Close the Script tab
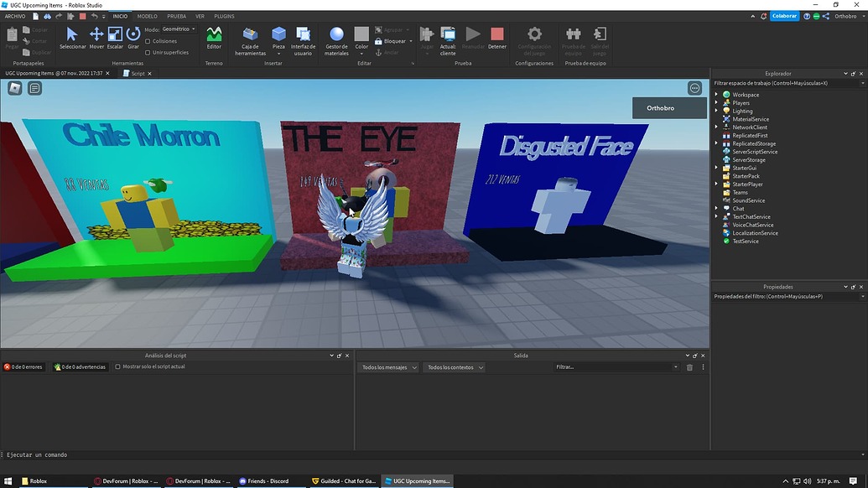Image resolution: width=868 pixels, height=488 pixels. pyautogui.click(x=149, y=74)
